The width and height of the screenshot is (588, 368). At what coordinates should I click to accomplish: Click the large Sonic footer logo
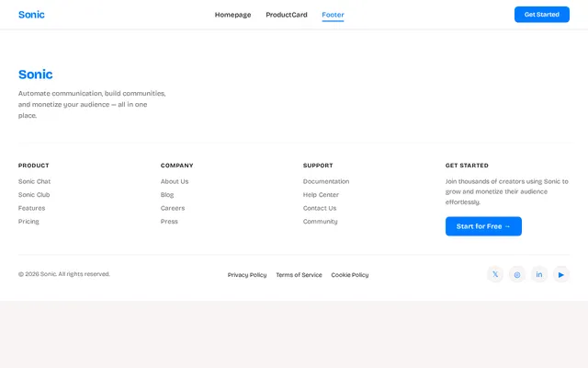coord(36,75)
